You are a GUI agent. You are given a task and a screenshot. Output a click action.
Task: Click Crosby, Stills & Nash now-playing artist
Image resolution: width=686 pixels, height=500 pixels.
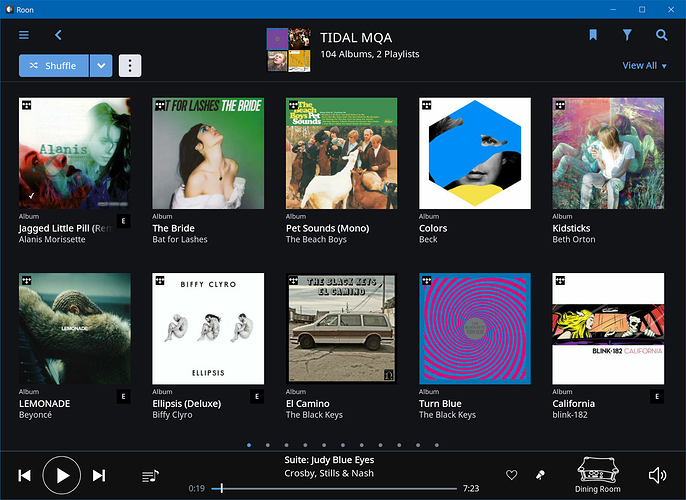click(329, 473)
